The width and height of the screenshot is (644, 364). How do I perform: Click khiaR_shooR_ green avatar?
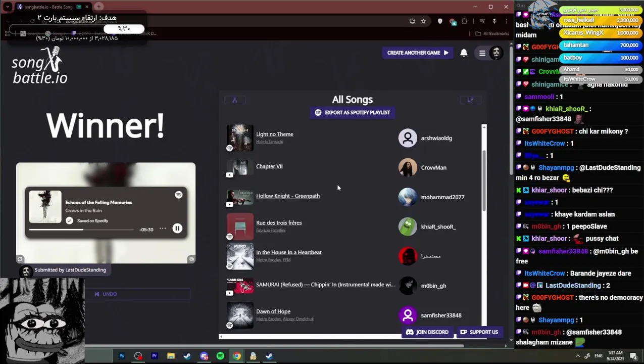pos(408,226)
